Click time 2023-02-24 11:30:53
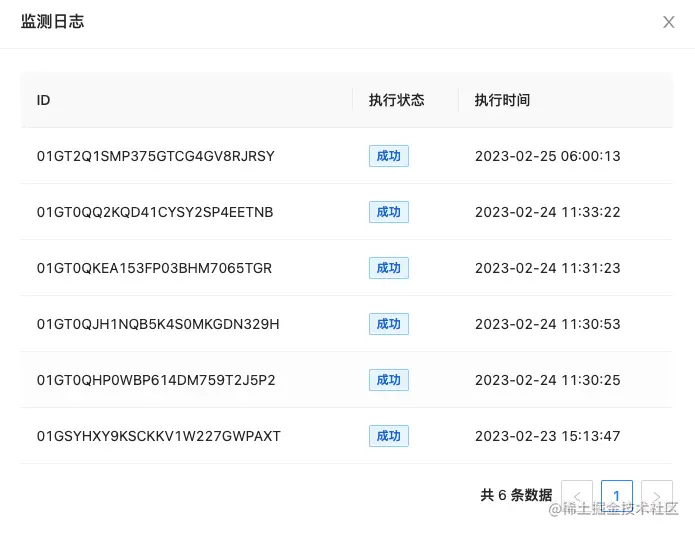 [547, 324]
